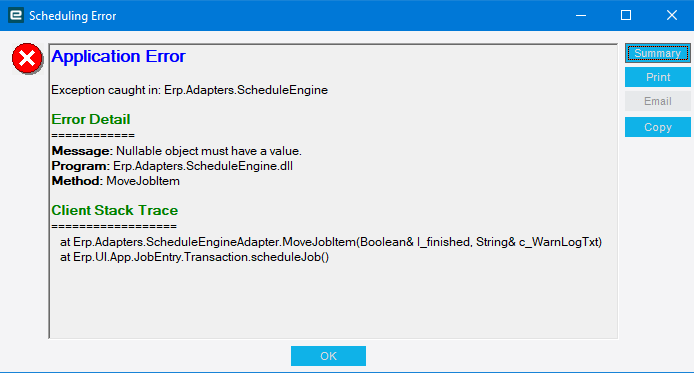Click the Error Detail heading
This screenshot has height=373, width=694.
[91, 119]
